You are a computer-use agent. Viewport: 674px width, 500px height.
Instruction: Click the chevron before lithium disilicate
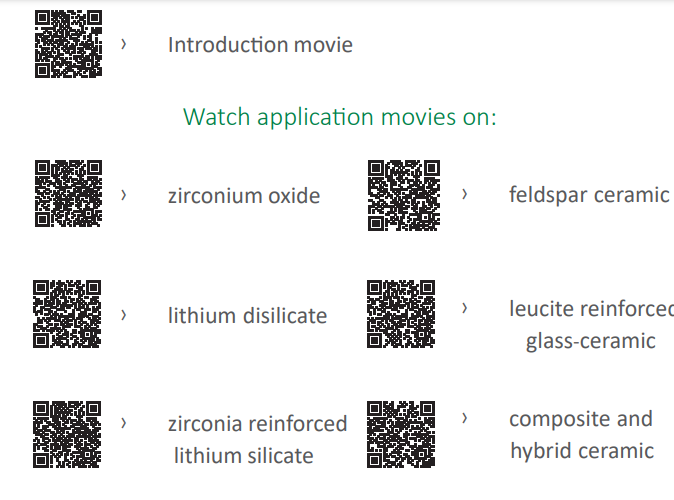click(x=123, y=314)
